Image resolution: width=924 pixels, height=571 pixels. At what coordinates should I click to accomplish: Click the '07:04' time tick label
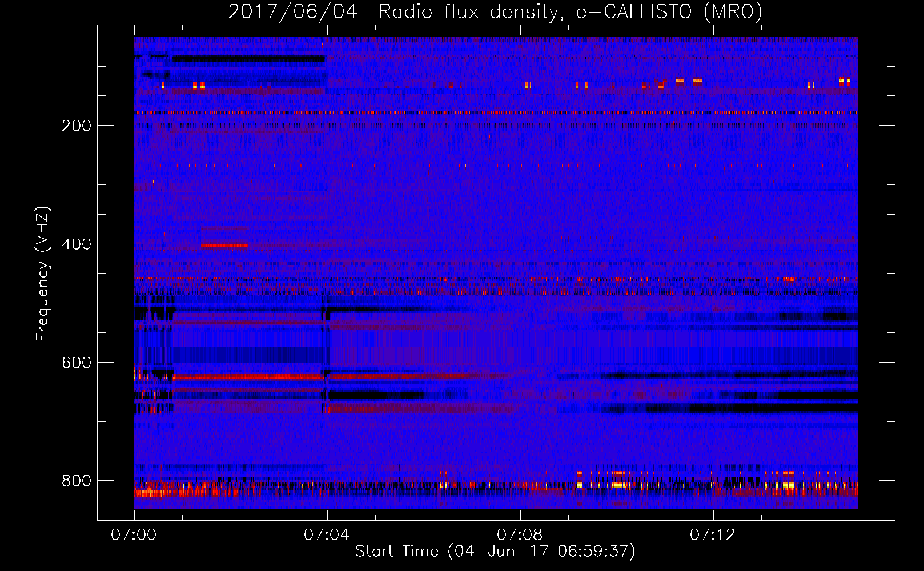pos(326,534)
